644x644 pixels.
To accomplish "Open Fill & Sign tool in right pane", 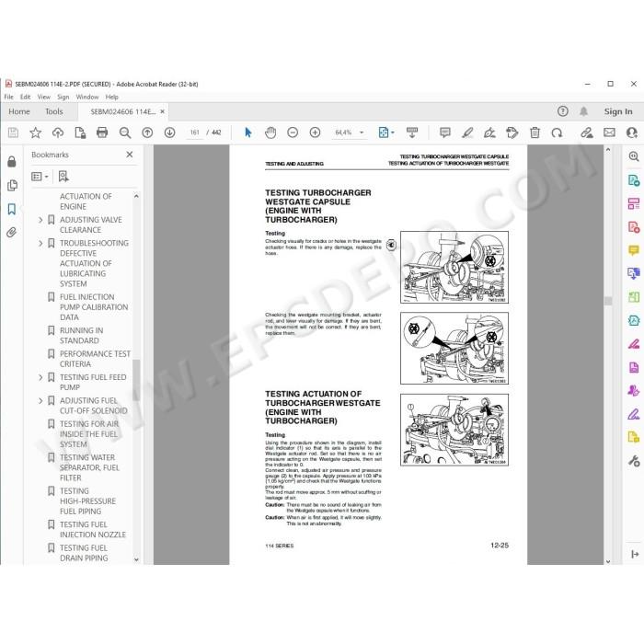I will click(x=634, y=414).
